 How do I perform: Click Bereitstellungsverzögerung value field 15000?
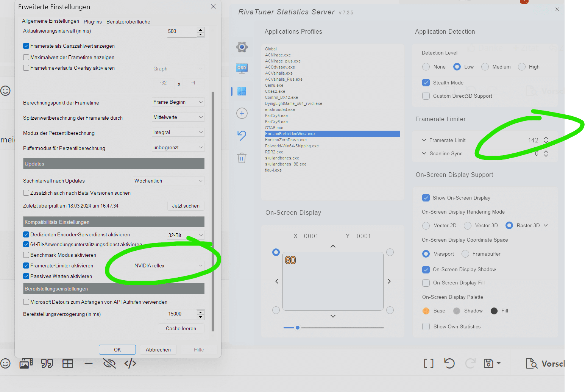click(182, 314)
